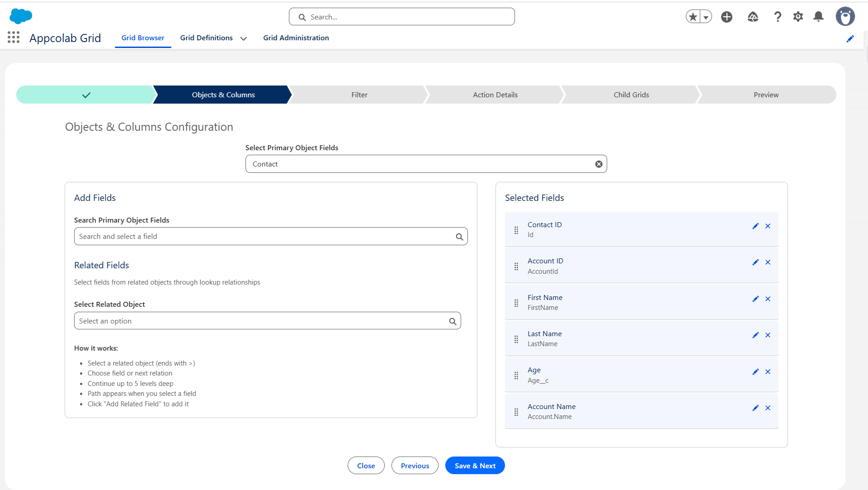Grab the Age drag handle

(516, 376)
